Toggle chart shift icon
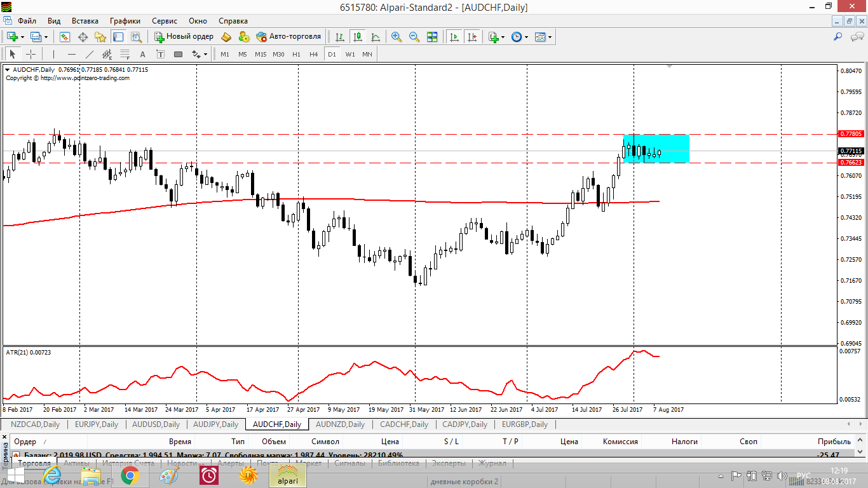The image size is (868, 488). pyautogui.click(x=472, y=37)
